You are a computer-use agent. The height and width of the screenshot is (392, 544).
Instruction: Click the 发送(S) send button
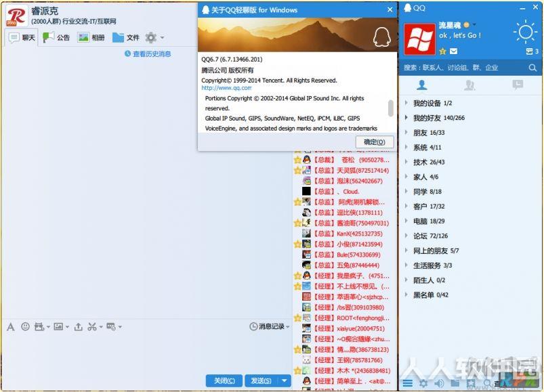(x=261, y=380)
